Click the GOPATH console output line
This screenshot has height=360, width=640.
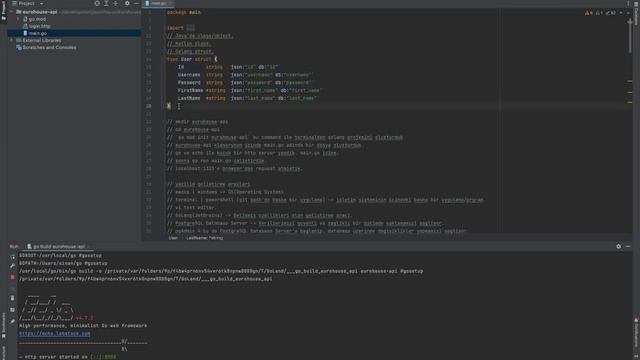[63, 263]
